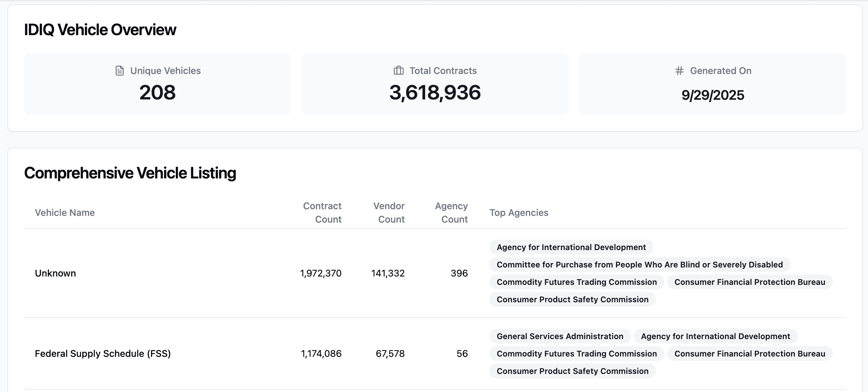The height and width of the screenshot is (392, 868).
Task: Click the Committee for Purchase from People tag
Action: click(639, 265)
